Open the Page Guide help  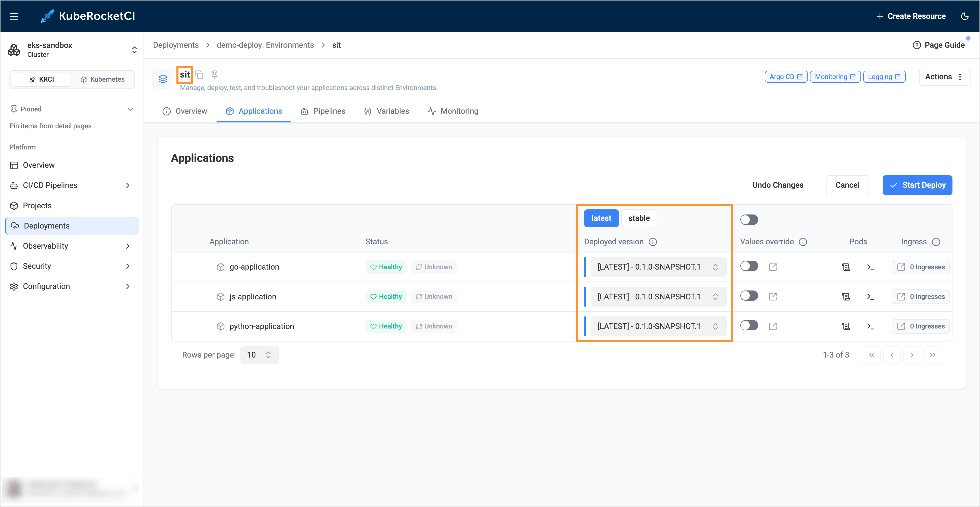pyautogui.click(x=938, y=45)
